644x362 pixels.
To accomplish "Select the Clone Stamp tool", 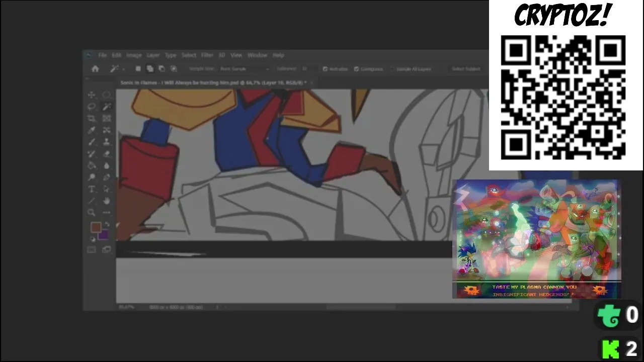I will tap(107, 142).
